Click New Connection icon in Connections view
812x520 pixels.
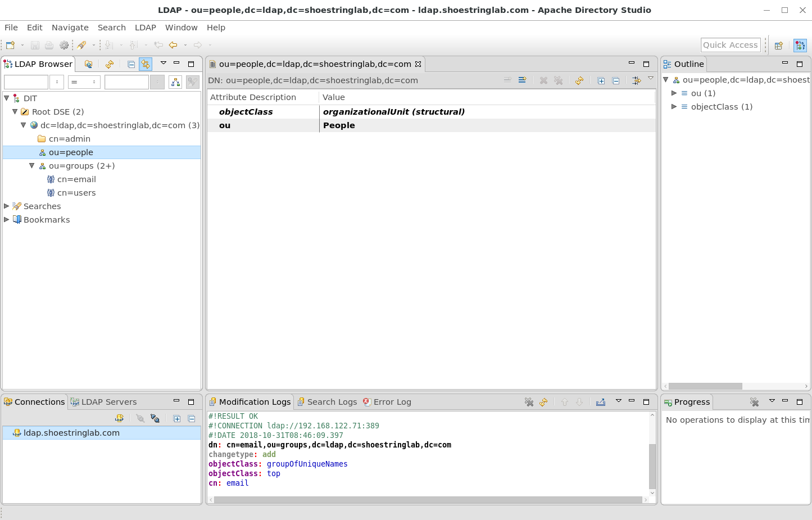120,418
